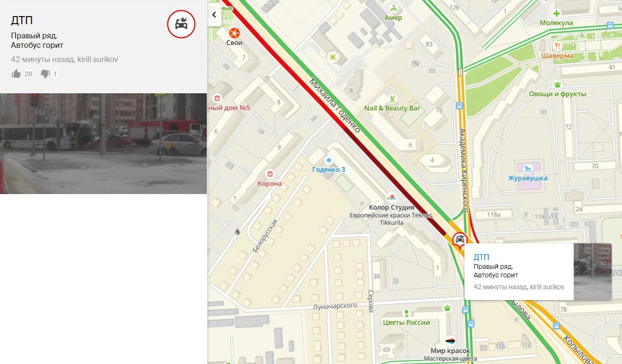The width and height of the screenshot is (622, 364).
Task: Collapse the side panel with the chevron
Action: click(214, 15)
